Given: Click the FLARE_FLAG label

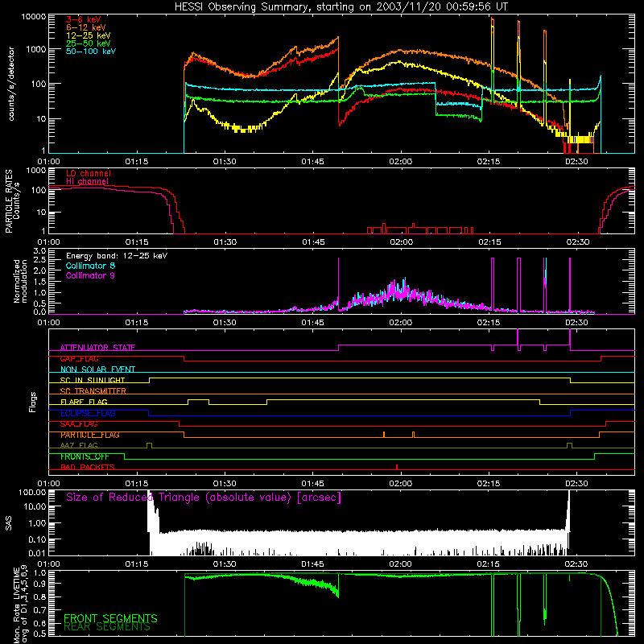Looking at the screenshot, I should [x=84, y=402].
